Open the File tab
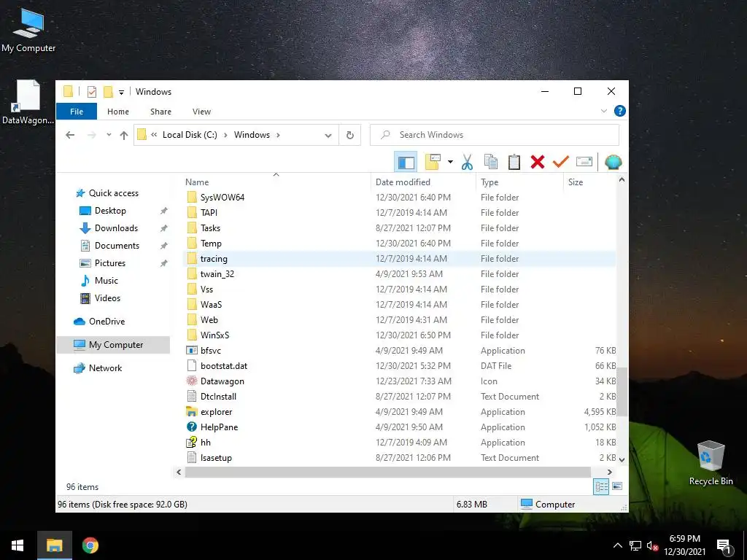This screenshot has width=747, height=560. click(x=76, y=112)
